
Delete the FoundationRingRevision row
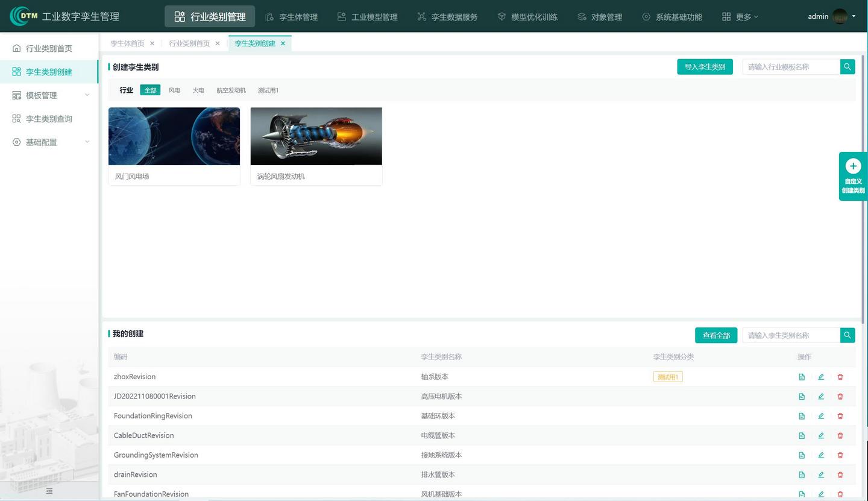[x=840, y=416]
